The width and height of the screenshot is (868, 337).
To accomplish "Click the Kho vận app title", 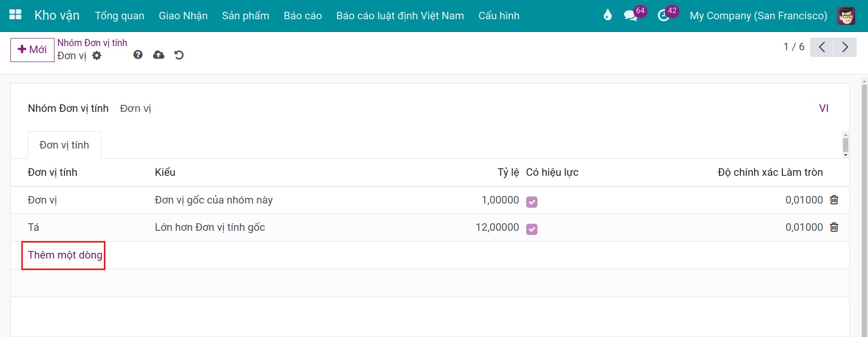I will pos(57,16).
